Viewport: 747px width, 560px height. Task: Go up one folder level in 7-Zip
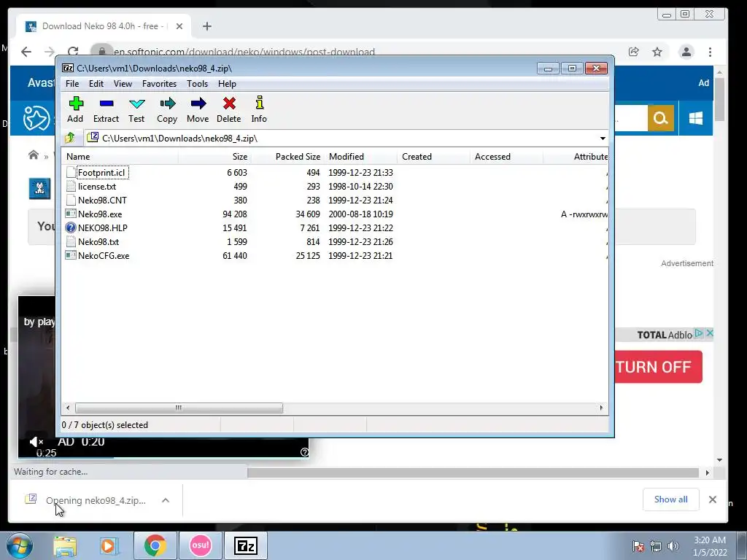[70, 138]
